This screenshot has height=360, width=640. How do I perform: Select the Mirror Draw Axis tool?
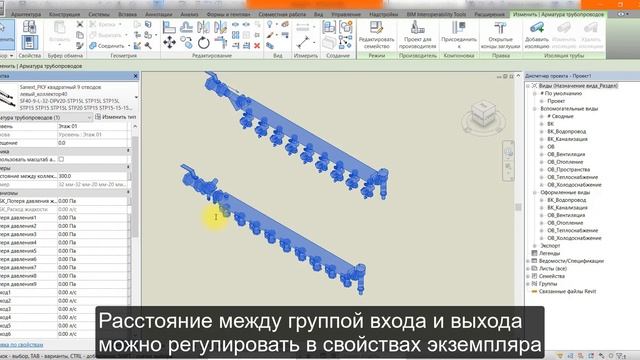click(220, 27)
